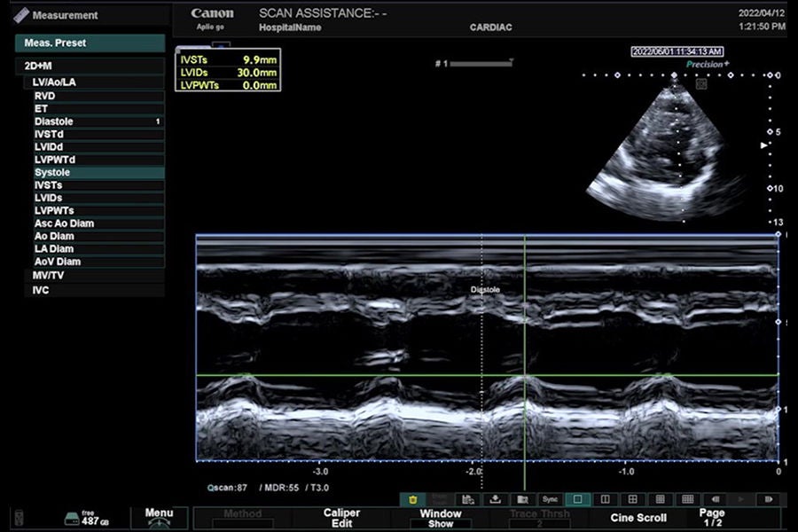This screenshot has width=798, height=532.
Task: Select the Diastole measurement item
Action: point(98,121)
